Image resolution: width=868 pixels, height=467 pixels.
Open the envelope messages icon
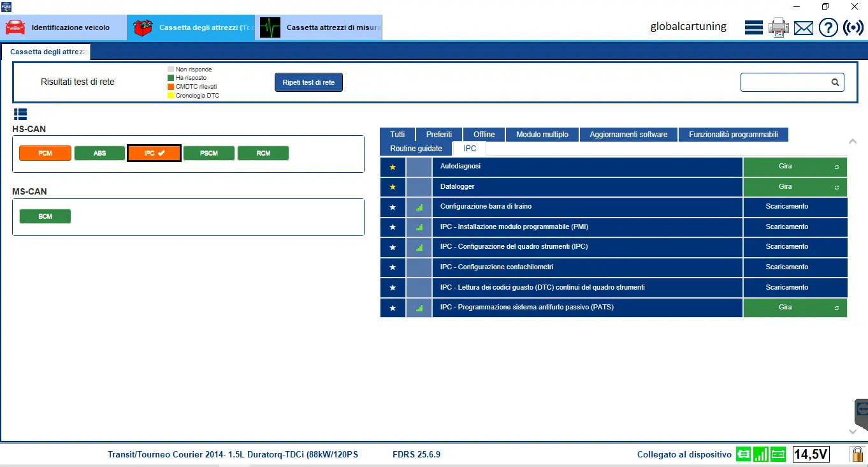coord(804,27)
